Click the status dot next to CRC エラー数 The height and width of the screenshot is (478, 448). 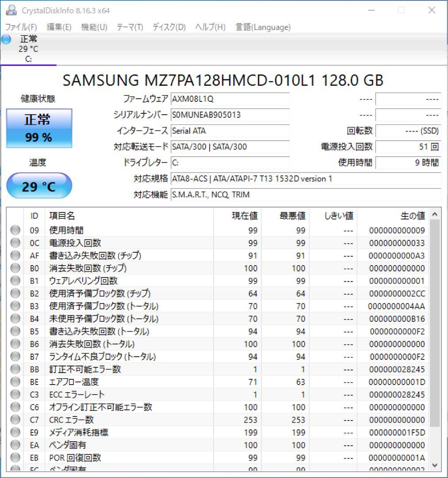(x=15, y=420)
